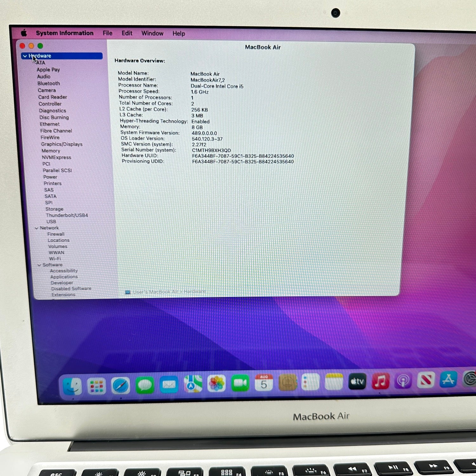Select Card Reader in the sidebar
This screenshot has width=476, height=476.
[53, 97]
